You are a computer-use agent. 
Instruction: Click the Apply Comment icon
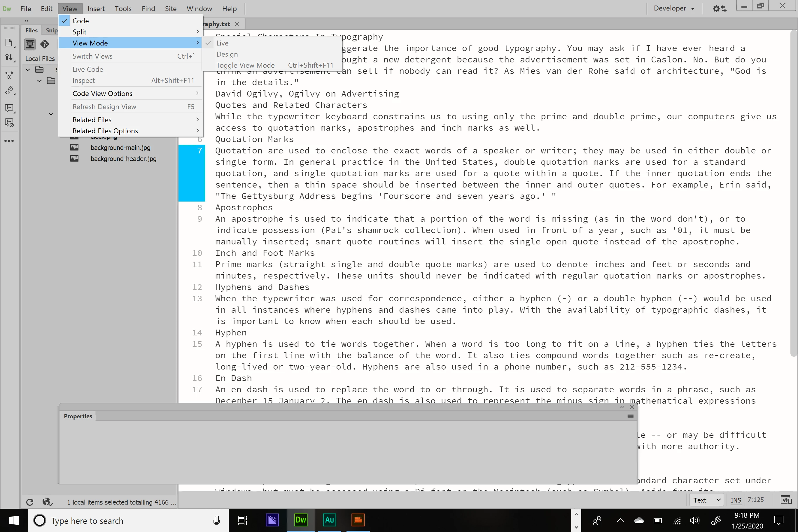(9, 108)
